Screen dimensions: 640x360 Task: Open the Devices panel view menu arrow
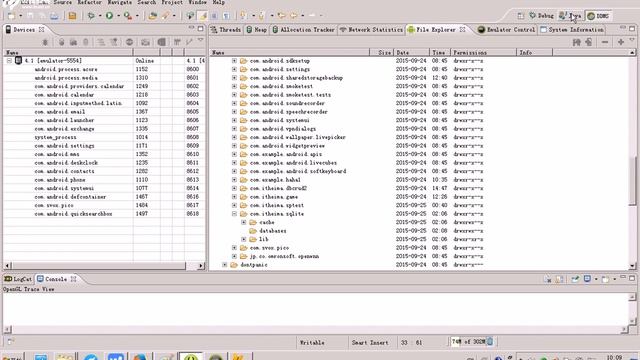[200, 40]
